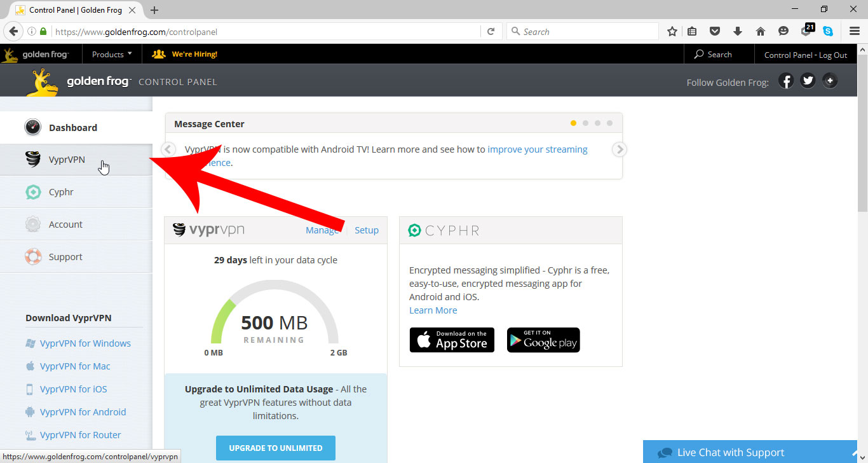
Task: Click the Cyphr sidebar icon
Action: coord(33,192)
